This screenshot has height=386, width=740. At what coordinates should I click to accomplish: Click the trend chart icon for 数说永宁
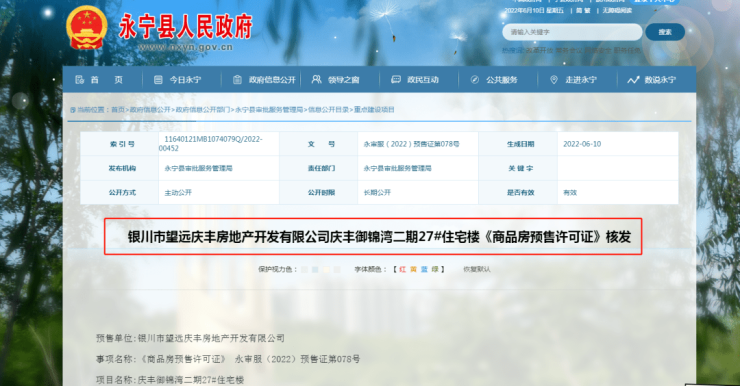tap(633, 80)
